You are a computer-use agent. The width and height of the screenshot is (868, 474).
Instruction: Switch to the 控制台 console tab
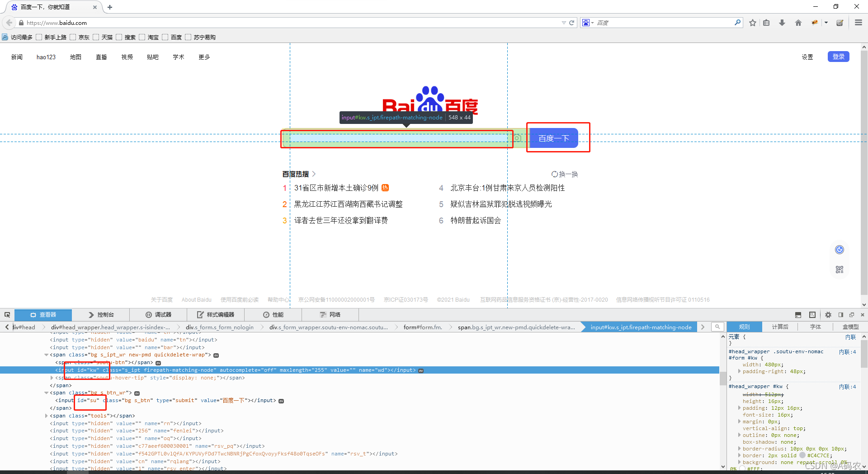(x=101, y=315)
